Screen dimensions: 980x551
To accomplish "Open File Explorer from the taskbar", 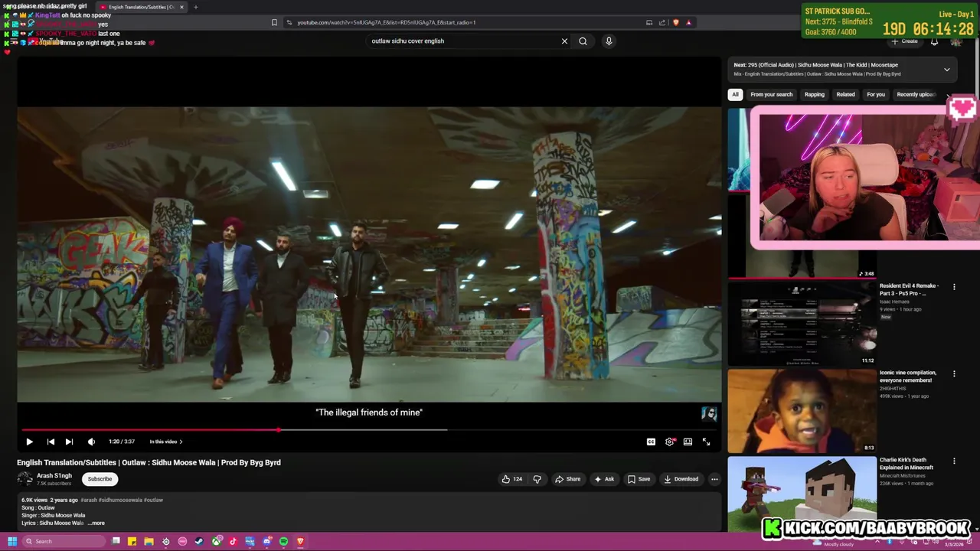I will [149, 542].
